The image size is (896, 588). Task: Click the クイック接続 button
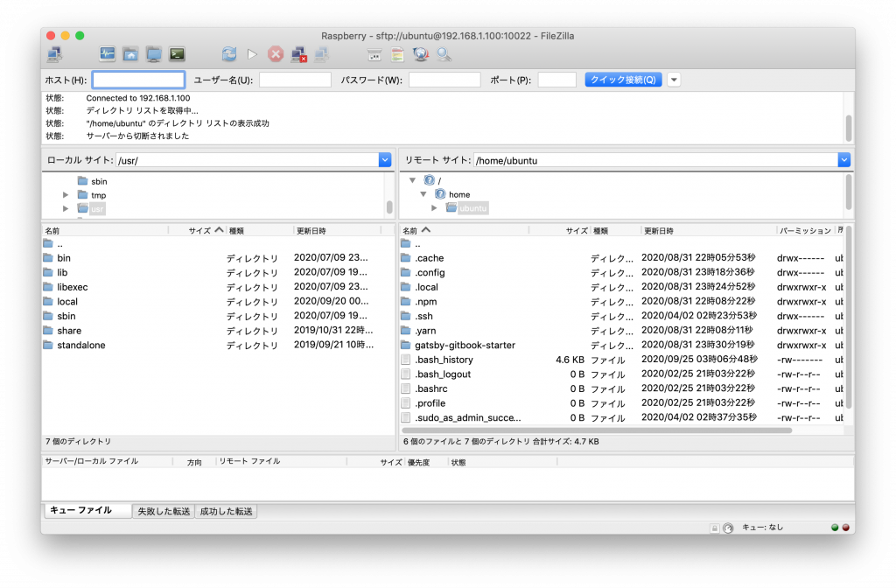point(623,80)
